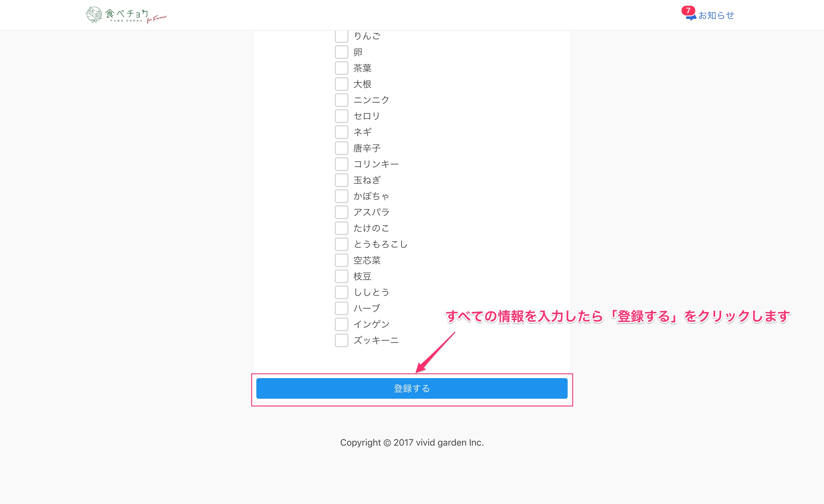Image resolution: width=824 pixels, height=504 pixels.
Task: Check the 枝豆 checkbox
Action: tap(341, 276)
